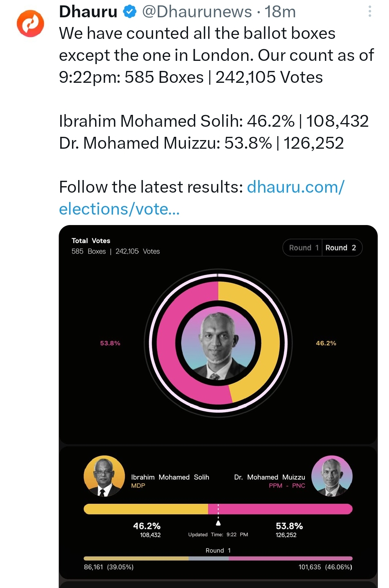
Task: Click Dr. Mohamed Muizzu's round photo
Action: (x=332, y=476)
